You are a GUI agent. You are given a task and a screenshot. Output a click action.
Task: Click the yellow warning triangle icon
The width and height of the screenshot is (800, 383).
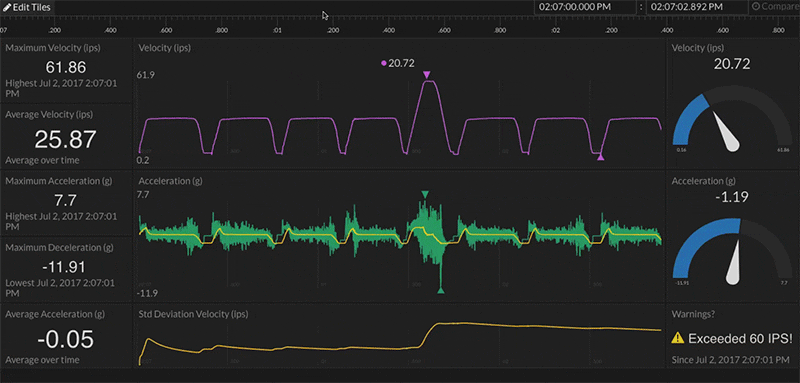[x=678, y=338]
